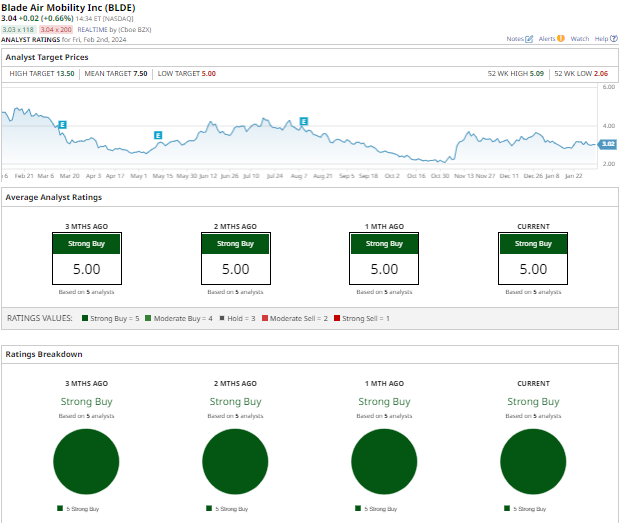The image size is (620, 523).
Task: Click the 3 Mths Ago ratings breakdown pie chart
Action: [86, 461]
